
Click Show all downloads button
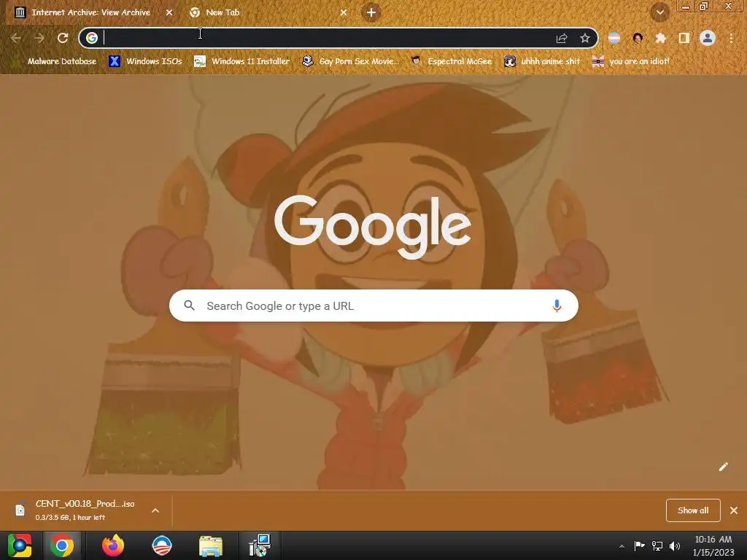point(693,510)
